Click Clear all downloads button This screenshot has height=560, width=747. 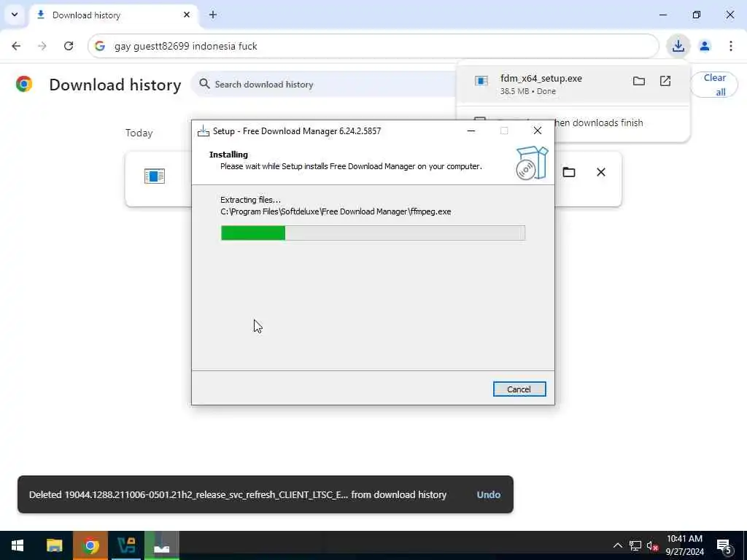714,85
